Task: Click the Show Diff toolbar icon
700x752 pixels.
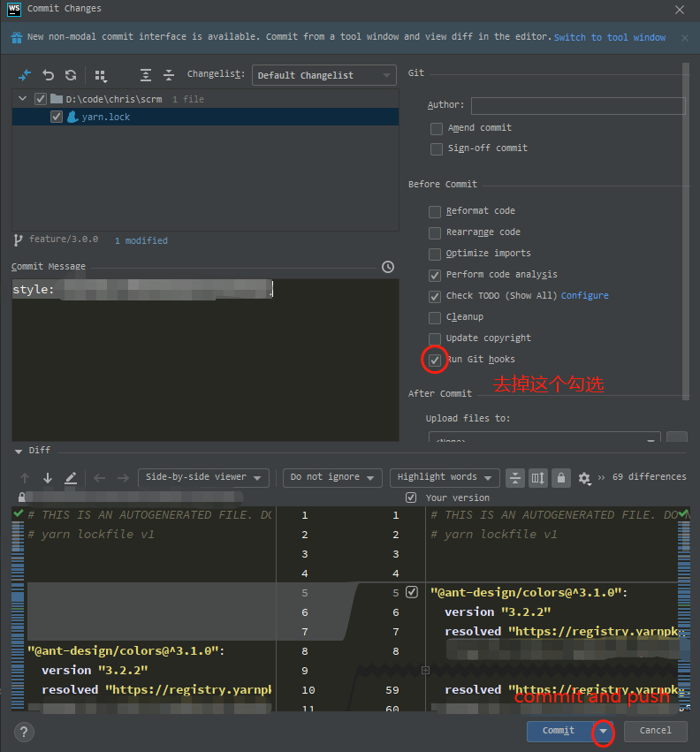Action: (25, 75)
